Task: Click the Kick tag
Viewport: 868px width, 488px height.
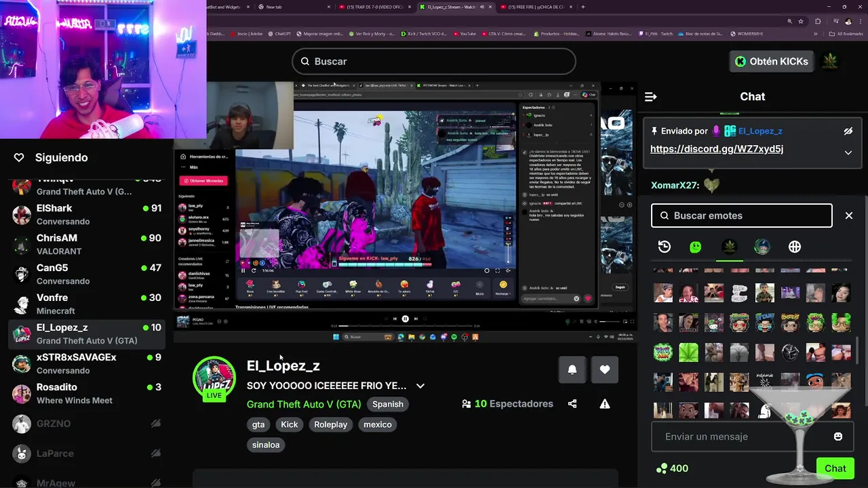Action: coord(290,424)
